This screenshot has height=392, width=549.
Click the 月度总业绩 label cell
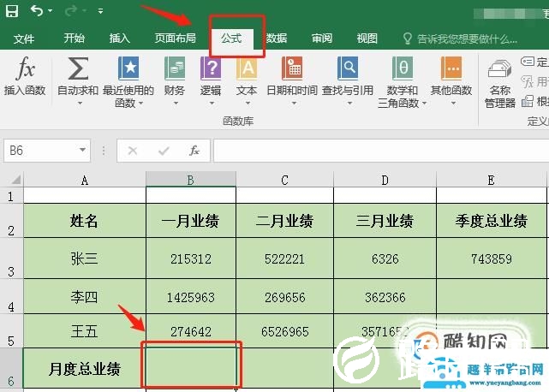click(x=85, y=368)
